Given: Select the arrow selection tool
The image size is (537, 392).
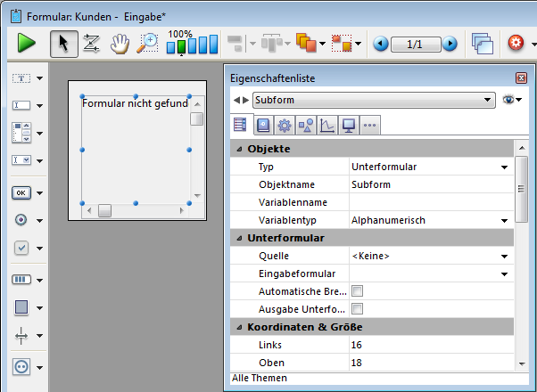Looking at the screenshot, I should tap(62, 44).
